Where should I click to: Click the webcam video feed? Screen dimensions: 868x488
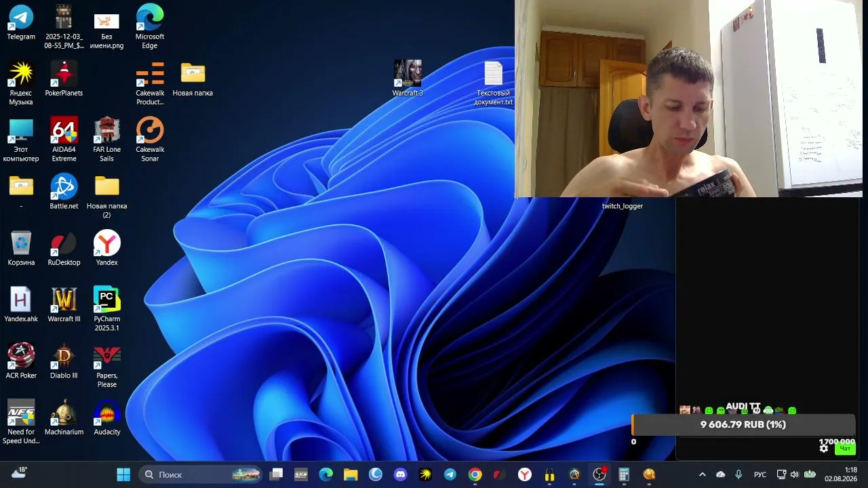688,98
